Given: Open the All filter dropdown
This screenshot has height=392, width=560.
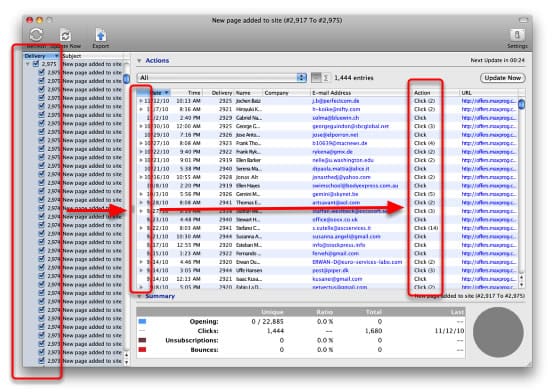Looking at the screenshot, I should (221, 77).
